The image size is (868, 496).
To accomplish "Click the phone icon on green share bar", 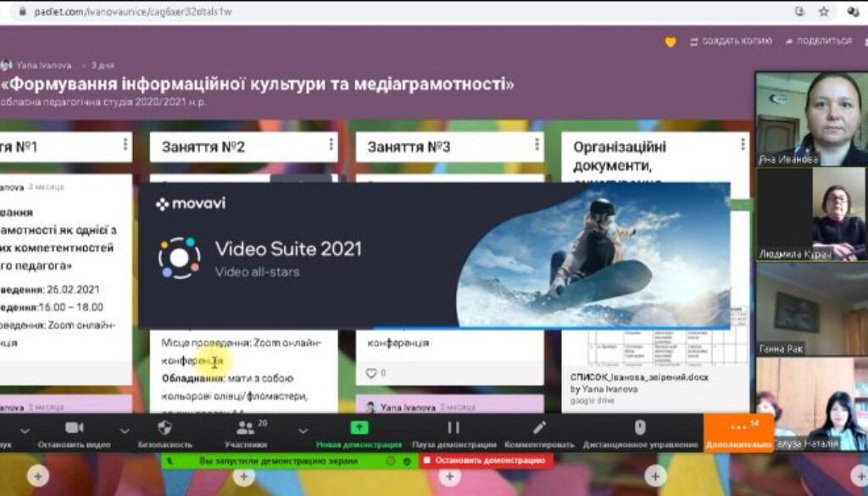I will click(x=170, y=460).
